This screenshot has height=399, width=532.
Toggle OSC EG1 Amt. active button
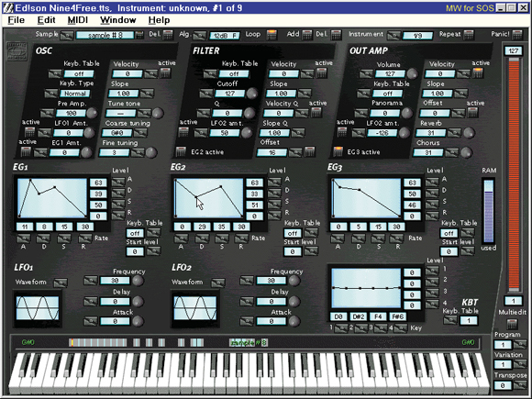coord(26,152)
